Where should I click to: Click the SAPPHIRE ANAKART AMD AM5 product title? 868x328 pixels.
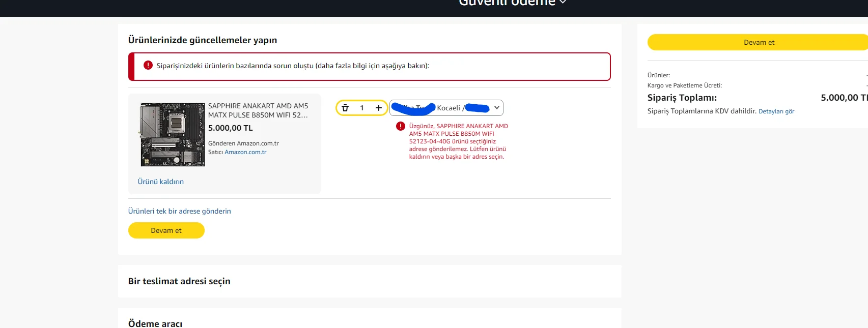tap(258, 110)
